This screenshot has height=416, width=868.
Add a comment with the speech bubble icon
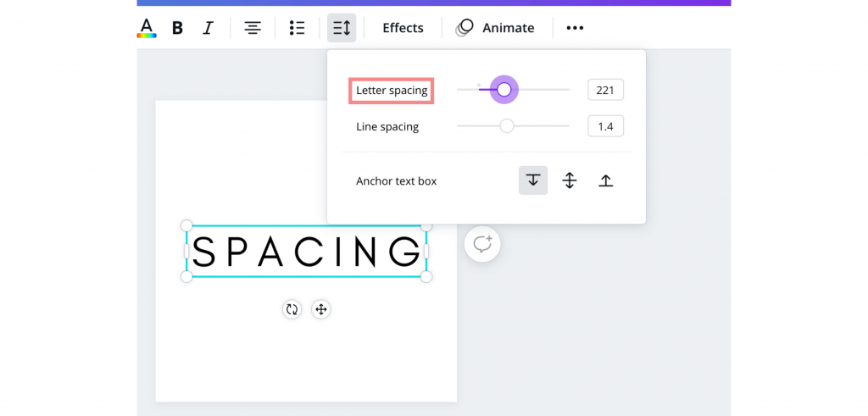pos(482,244)
